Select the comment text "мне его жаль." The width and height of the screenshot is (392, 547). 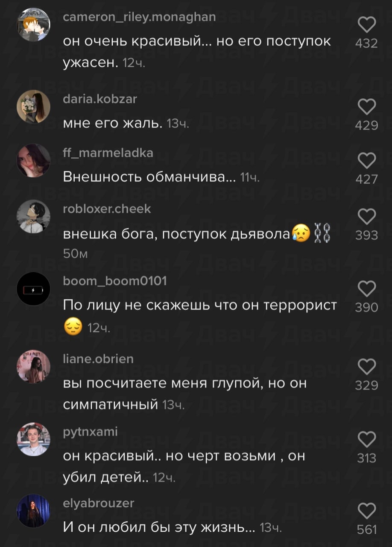(x=113, y=124)
